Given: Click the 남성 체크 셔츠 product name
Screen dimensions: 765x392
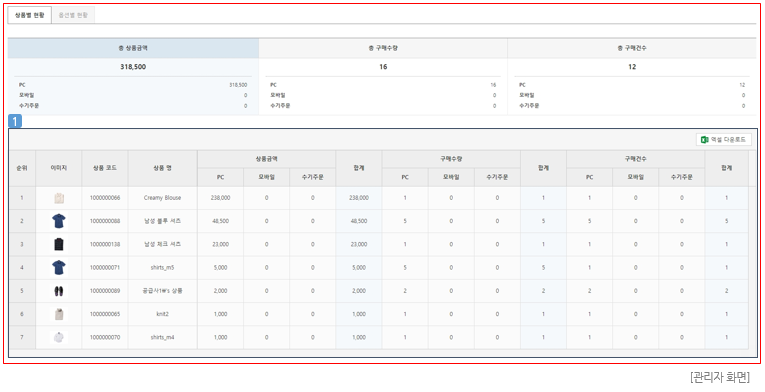Looking at the screenshot, I should coord(162,245).
